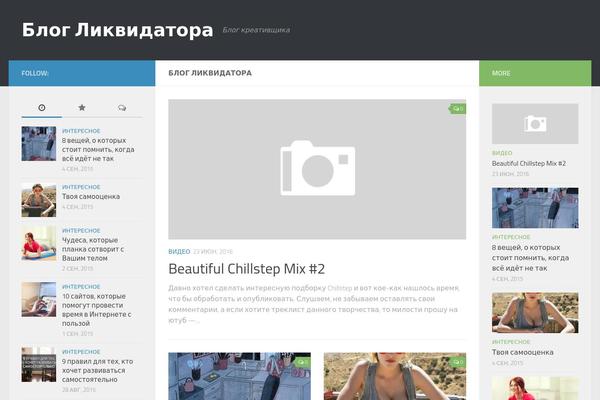Open post 10 сайтов, которые помогут провести время
Image resolution: width=600 pixels, height=400 pixels.
(x=96, y=310)
